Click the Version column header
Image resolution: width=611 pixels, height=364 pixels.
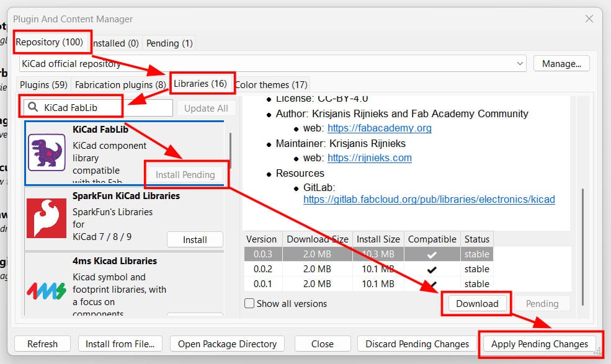(261, 239)
